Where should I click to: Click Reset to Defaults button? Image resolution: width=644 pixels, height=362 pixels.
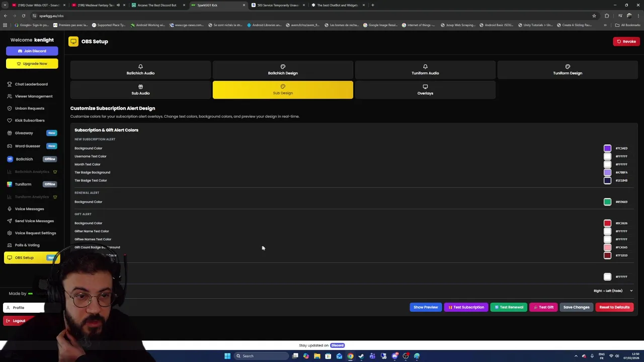point(614,307)
